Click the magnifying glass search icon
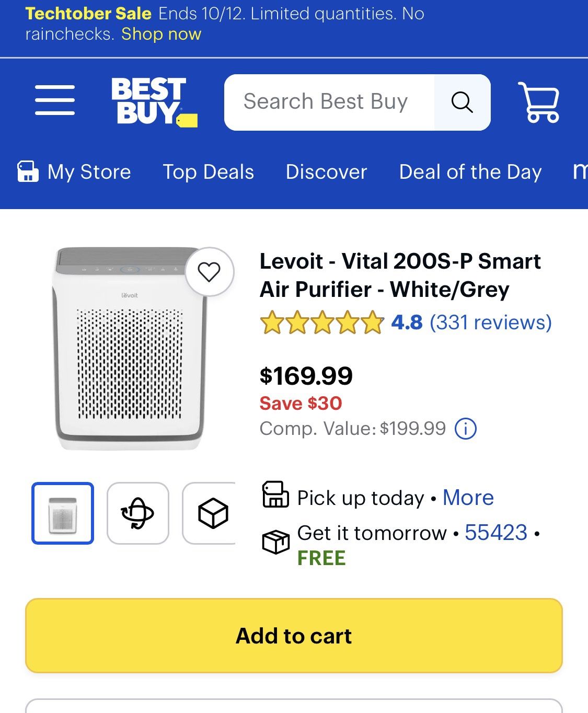This screenshot has height=713, width=588. point(462,102)
